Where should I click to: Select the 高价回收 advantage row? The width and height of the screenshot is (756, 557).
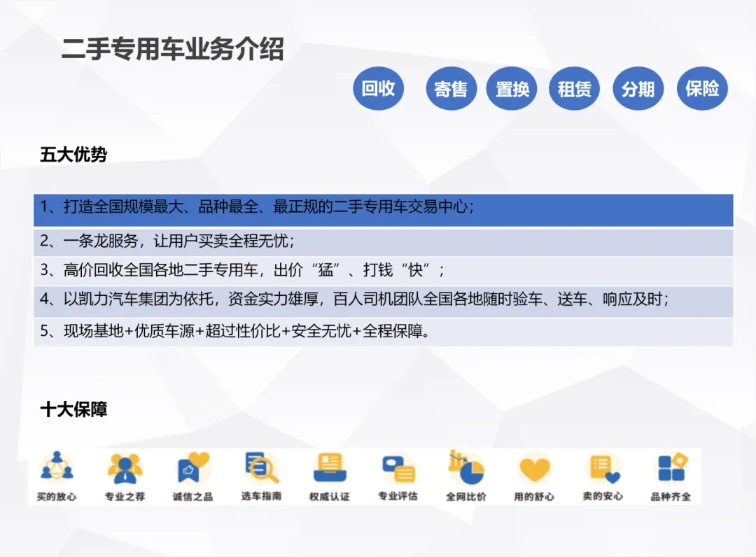[383, 271]
